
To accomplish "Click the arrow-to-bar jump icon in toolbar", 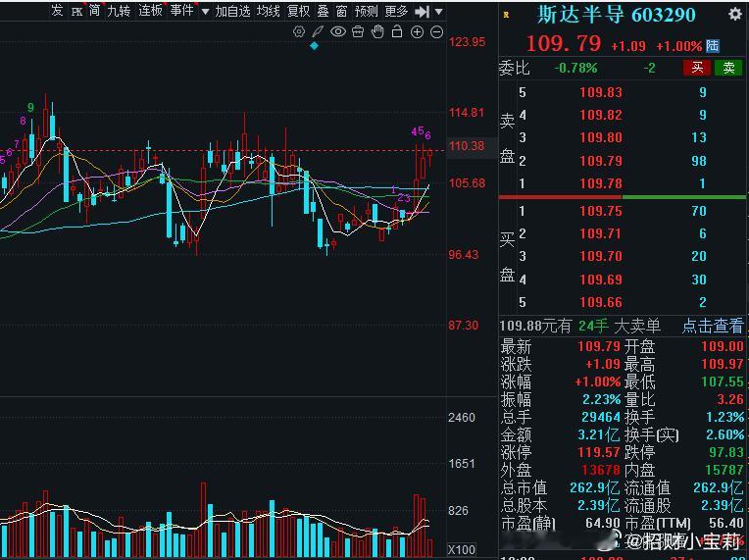I will (422, 12).
